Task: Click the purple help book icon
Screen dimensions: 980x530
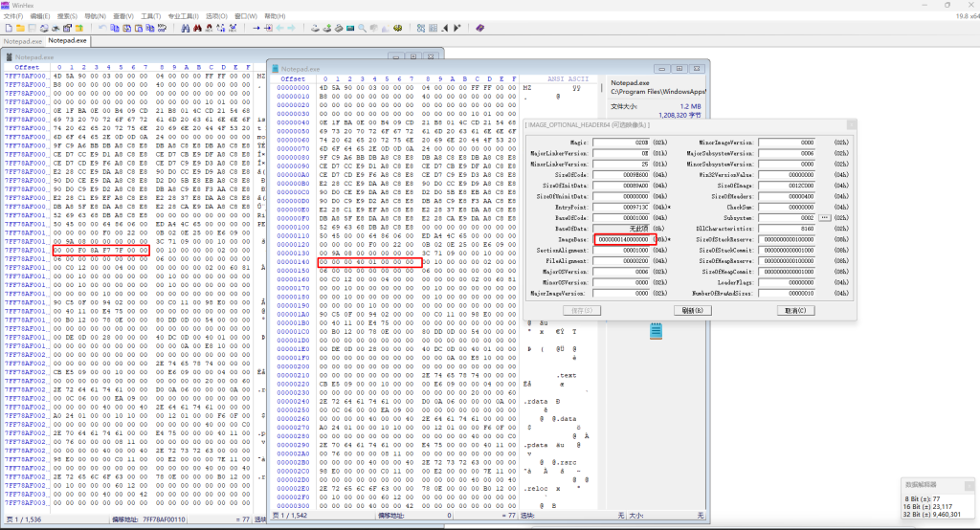Action: click(x=480, y=28)
